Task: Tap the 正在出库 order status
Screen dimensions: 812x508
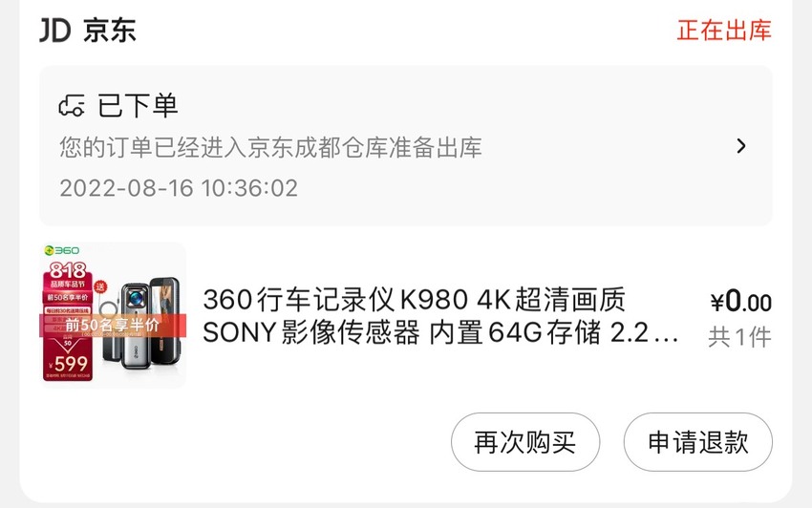Action: (x=724, y=30)
